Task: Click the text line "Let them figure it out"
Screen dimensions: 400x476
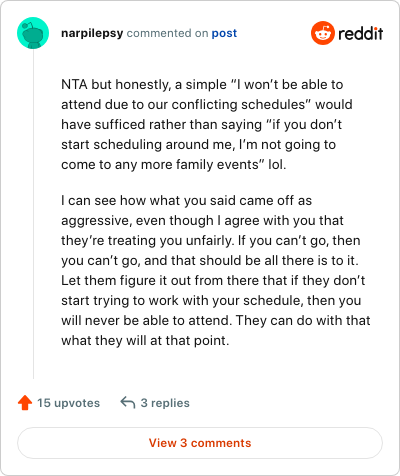Action: tap(213, 280)
